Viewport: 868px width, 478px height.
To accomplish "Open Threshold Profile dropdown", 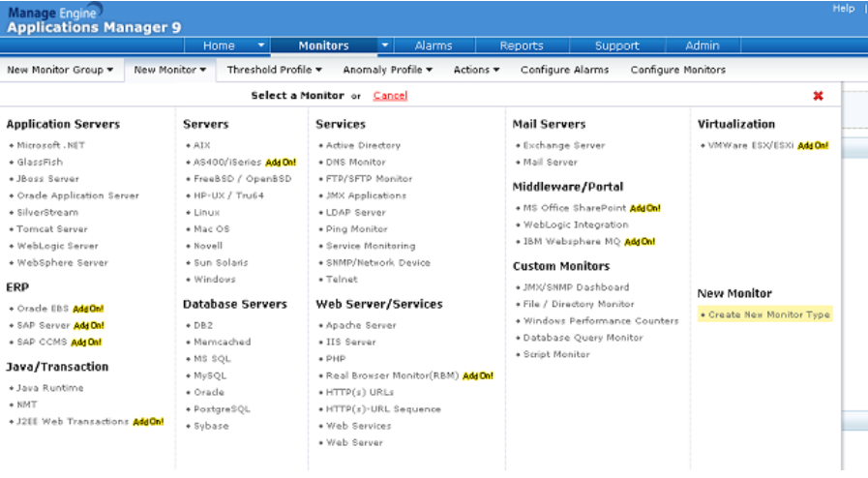I will (x=275, y=70).
